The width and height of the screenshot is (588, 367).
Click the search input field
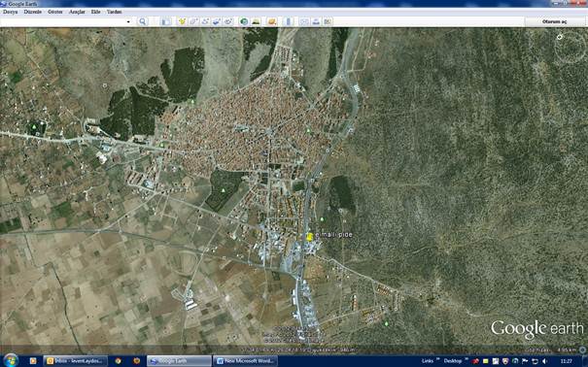click(63, 21)
